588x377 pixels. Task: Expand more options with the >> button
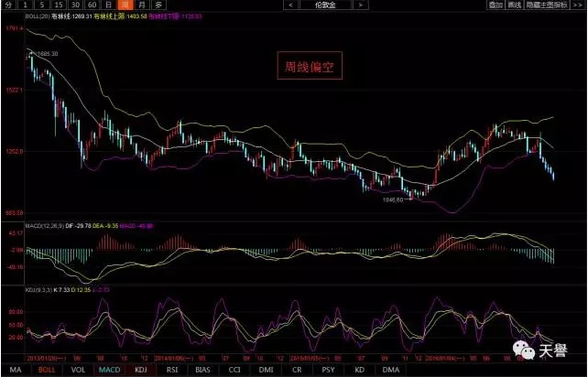[578, 5]
